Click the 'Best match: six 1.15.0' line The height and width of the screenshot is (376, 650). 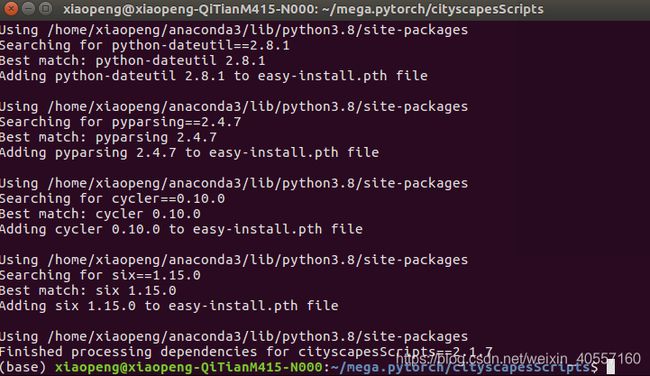(x=88, y=290)
